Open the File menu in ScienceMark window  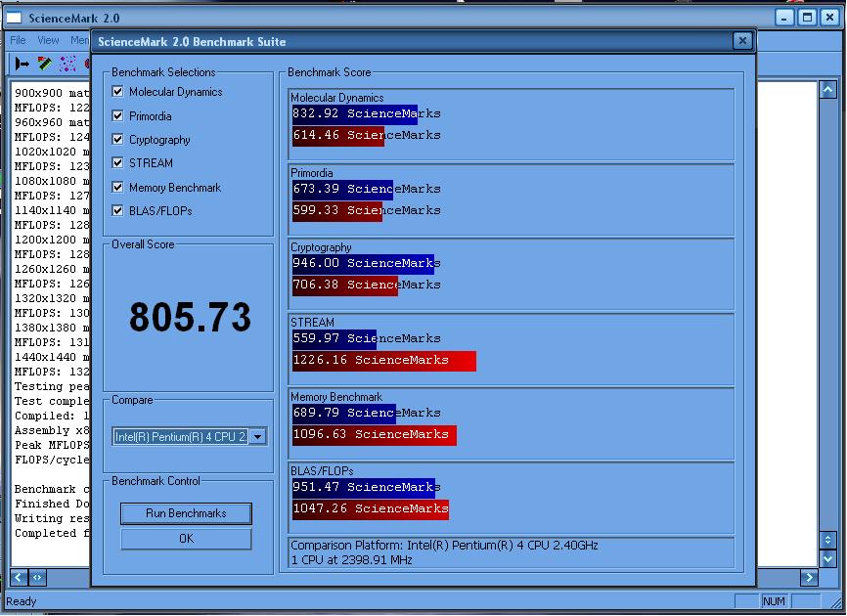18,40
